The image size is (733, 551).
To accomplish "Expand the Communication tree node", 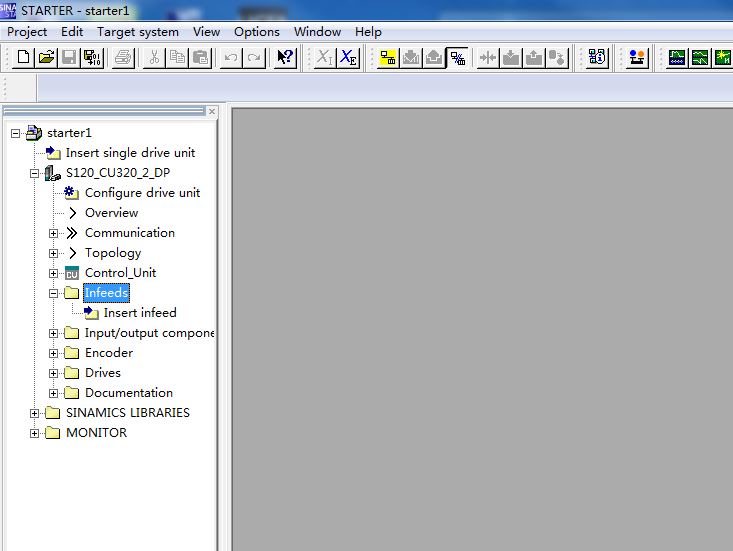I will (54, 233).
